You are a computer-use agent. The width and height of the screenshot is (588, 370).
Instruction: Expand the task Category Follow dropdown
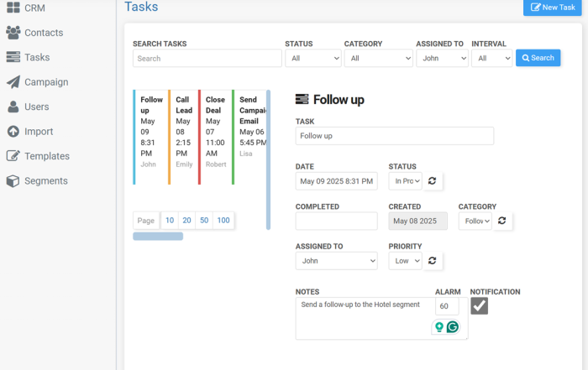click(475, 221)
